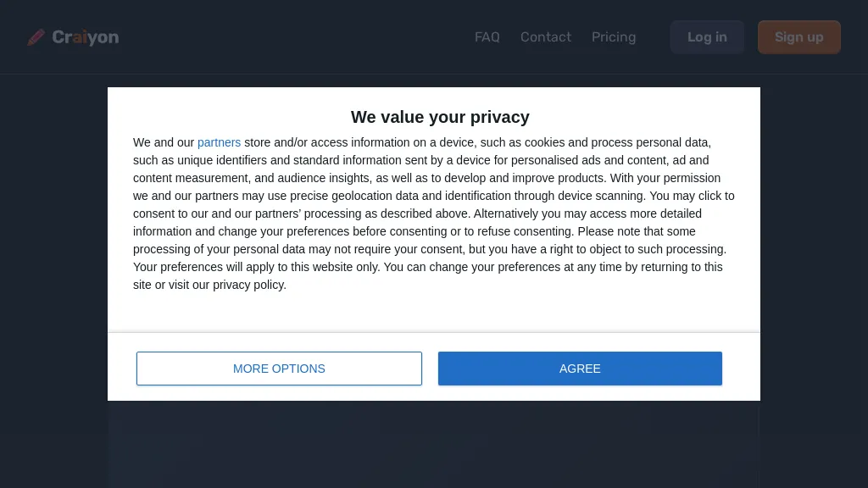Click 'privacy policy' words ending the paragraph
The height and width of the screenshot is (488, 868).
(249, 285)
